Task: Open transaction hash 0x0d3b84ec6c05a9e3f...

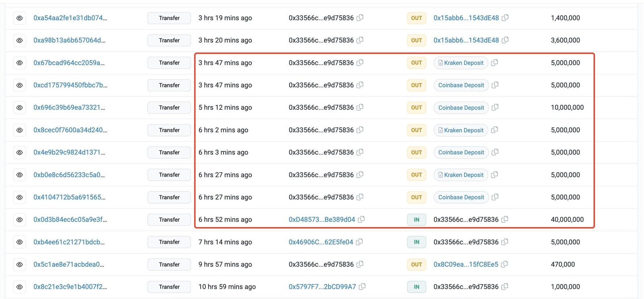Action: point(70,220)
